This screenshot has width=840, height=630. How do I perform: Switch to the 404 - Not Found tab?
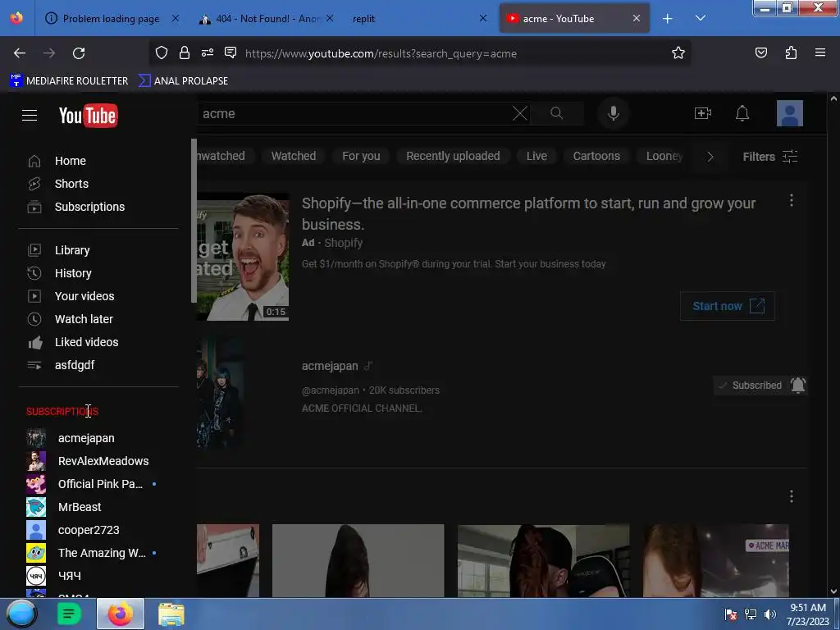267,19
